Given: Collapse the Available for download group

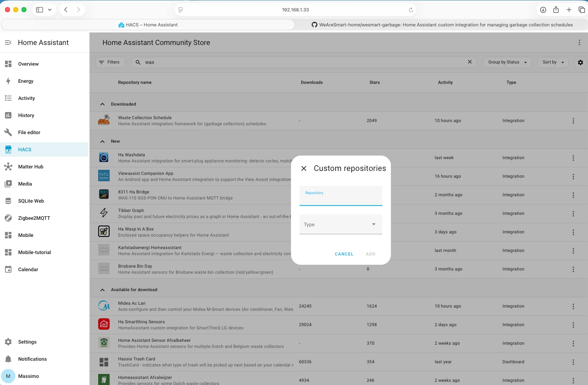Looking at the screenshot, I should click(102, 290).
